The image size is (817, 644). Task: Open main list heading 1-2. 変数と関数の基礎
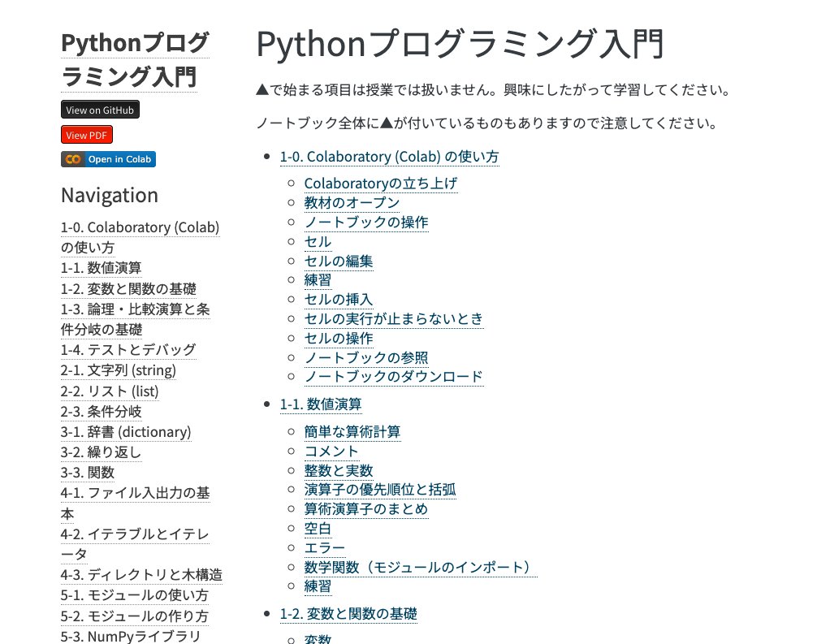(x=348, y=614)
